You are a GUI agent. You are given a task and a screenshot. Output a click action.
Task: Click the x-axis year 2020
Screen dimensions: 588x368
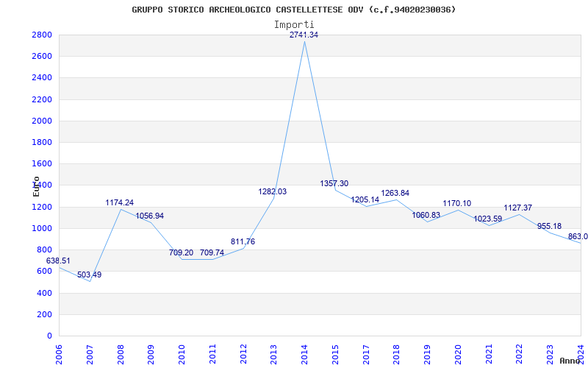click(459, 354)
